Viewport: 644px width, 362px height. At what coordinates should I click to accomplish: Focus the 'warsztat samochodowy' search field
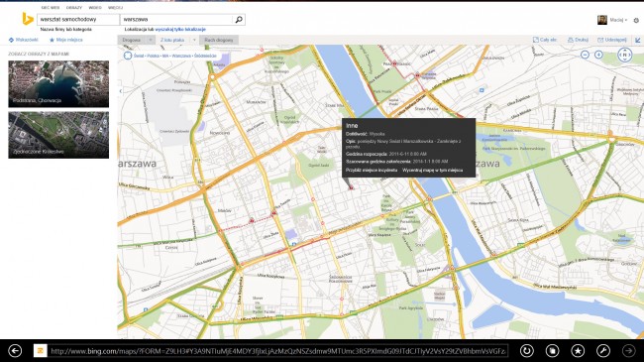pyautogui.click(x=78, y=19)
